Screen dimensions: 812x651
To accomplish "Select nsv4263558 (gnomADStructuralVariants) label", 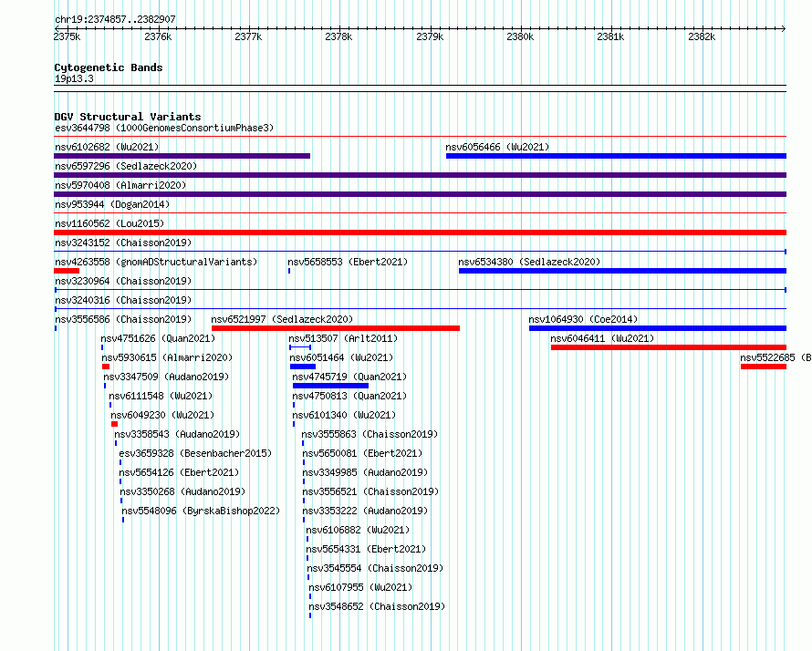I will [x=156, y=262].
